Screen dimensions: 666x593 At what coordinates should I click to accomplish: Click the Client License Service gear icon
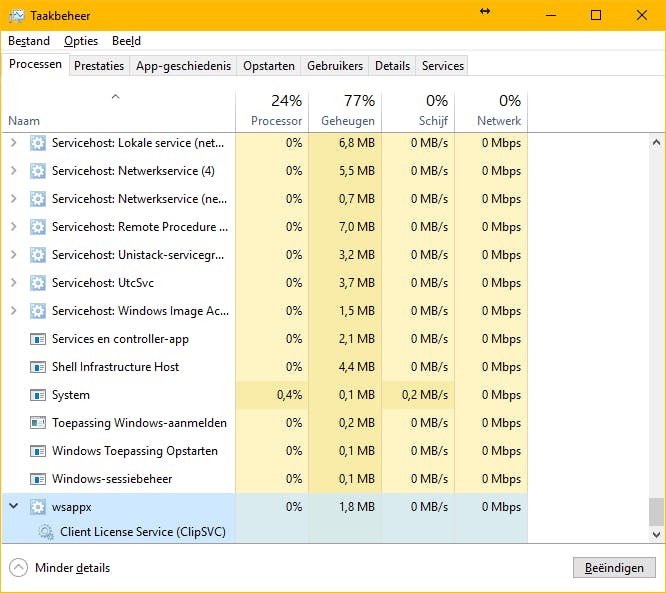click(46, 532)
